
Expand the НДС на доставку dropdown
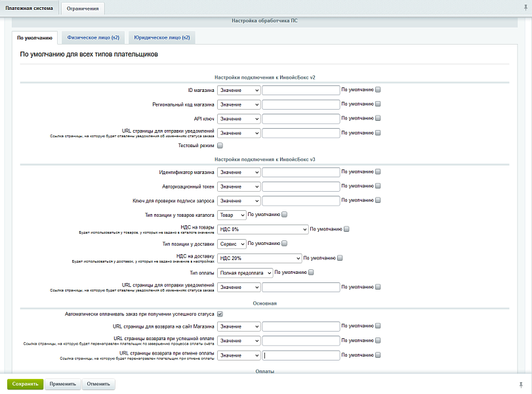click(259, 258)
